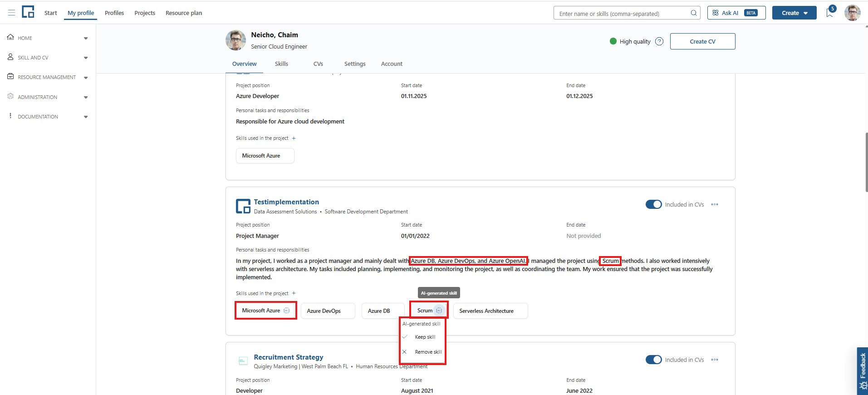Viewport: 868px width, 395px height.
Task: Click Administration gear sidebar icon
Action: pyautogui.click(x=10, y=96)
